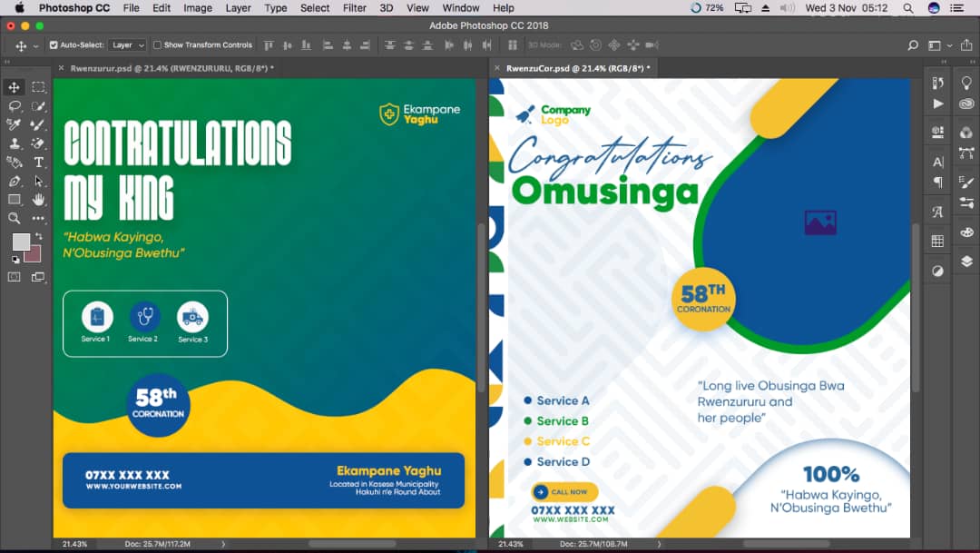Screen dimensions: 980x553
Task: Select the Clone Stamp tool
Action: pyautogui.click(x=14, y=143)
